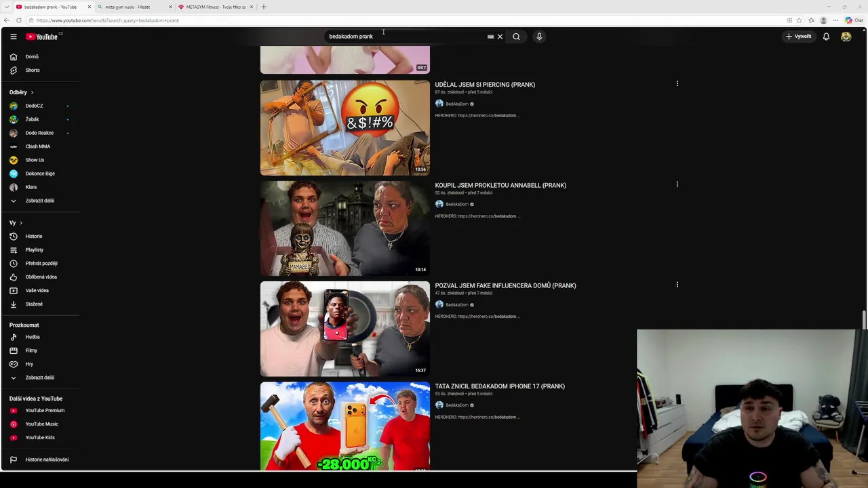This screenshot has height=488, width=868.
Task: Open the YouTube hamburger guide menu
Action: pos(13,37)
